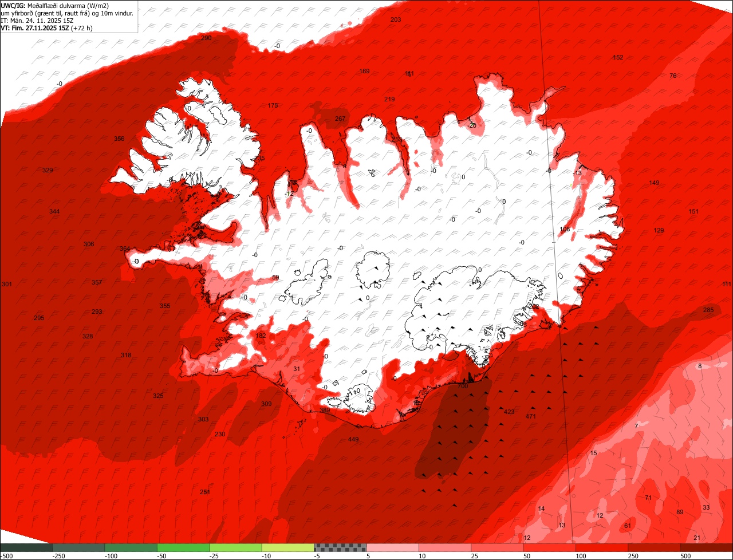Click the map value 71
The height and width of the screenshot is (560, 733).
648,498
